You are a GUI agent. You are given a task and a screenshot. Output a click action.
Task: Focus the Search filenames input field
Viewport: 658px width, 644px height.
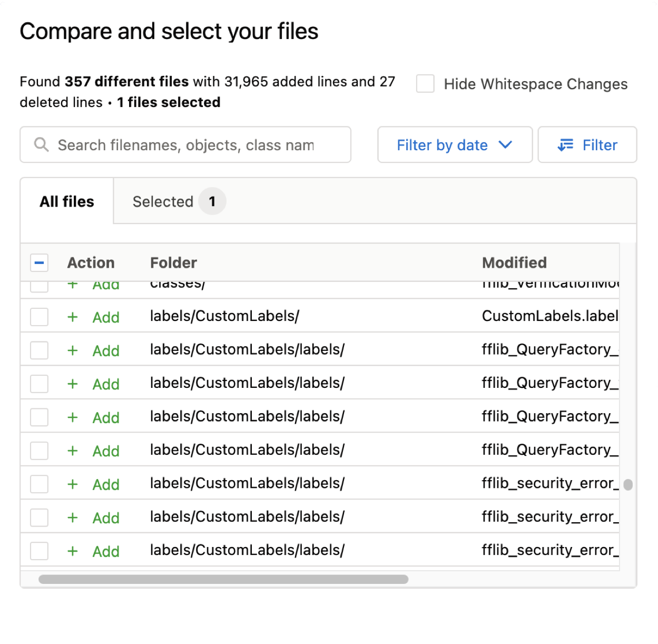[185, 145]
